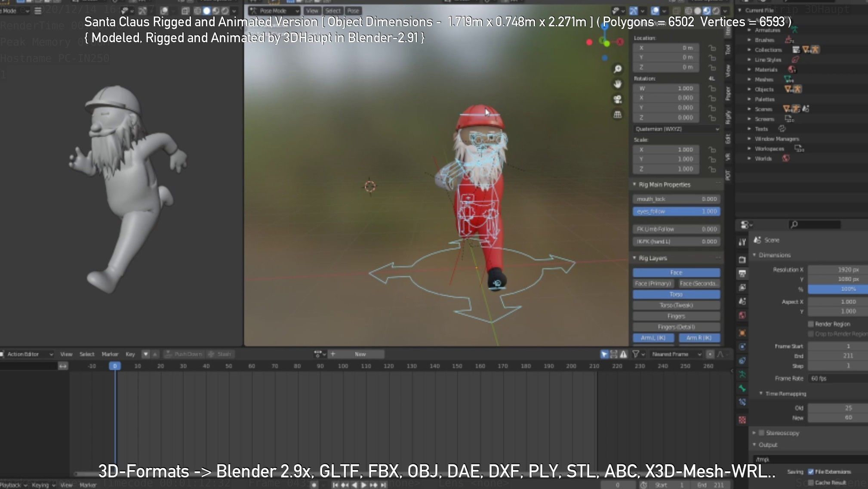Expand the Armatures row in outliner
The height and width of the screenshot is (489, 868).
(749, 30)
